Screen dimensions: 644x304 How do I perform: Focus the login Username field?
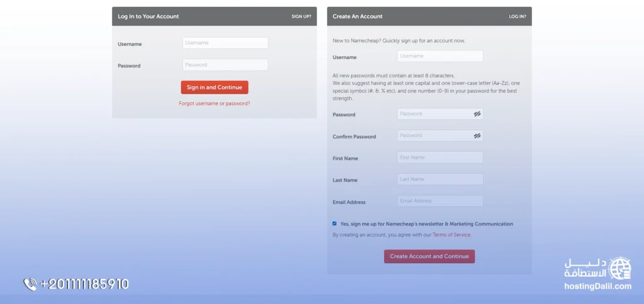(x=226, y=43)
